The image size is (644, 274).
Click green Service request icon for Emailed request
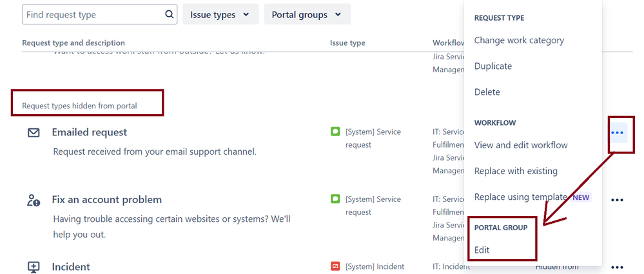coord(335,132)
